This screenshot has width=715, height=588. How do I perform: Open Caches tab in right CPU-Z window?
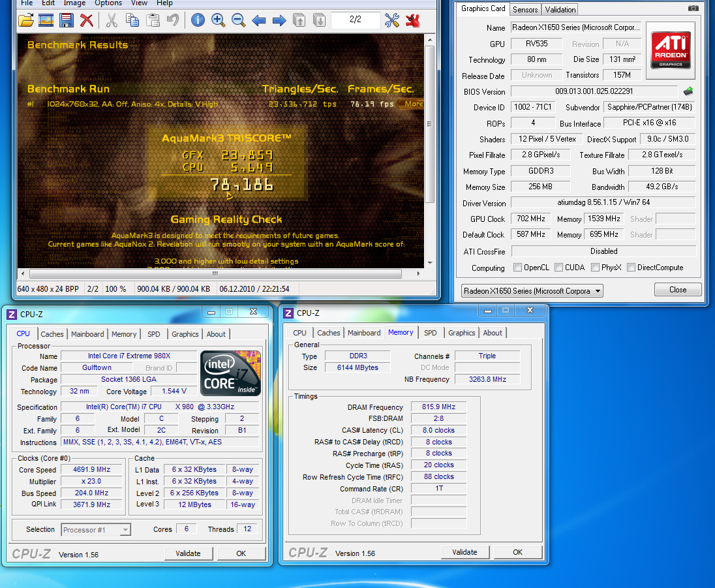[x=328, y=333]
